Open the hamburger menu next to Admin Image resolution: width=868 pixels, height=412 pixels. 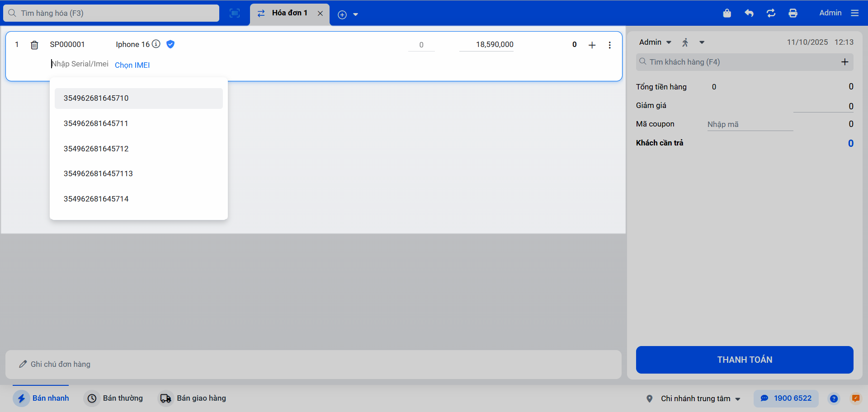[x=854, y=13]
